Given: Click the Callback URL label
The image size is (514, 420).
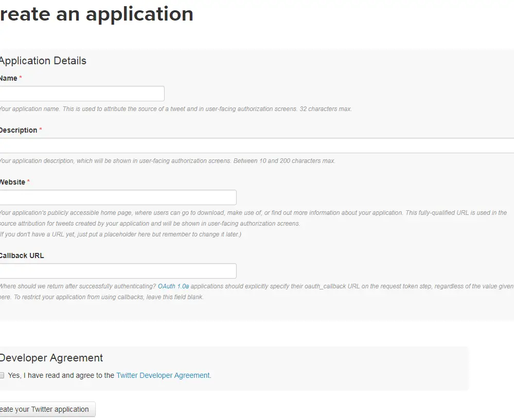Looking at the screenshot, I should coord(22,255).
